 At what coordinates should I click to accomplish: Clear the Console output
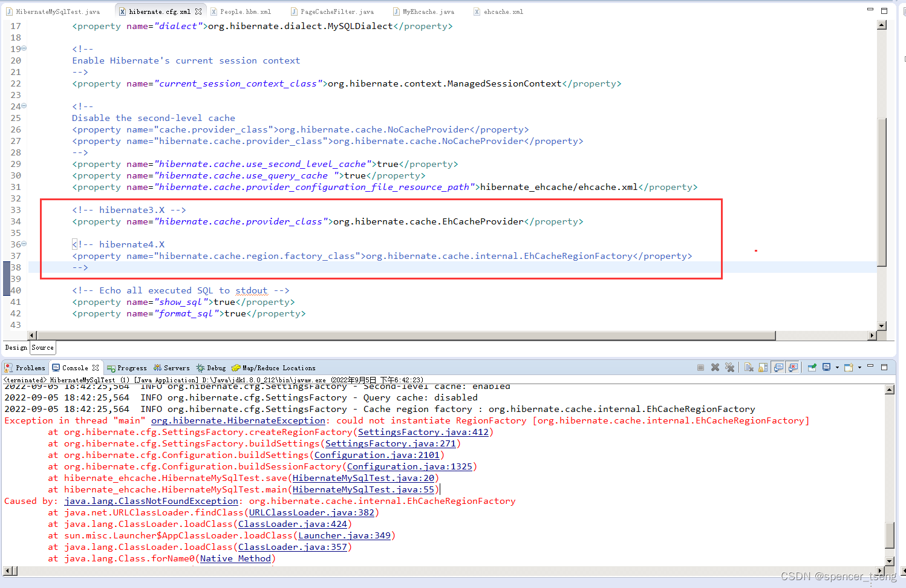[x=749, y=367]
